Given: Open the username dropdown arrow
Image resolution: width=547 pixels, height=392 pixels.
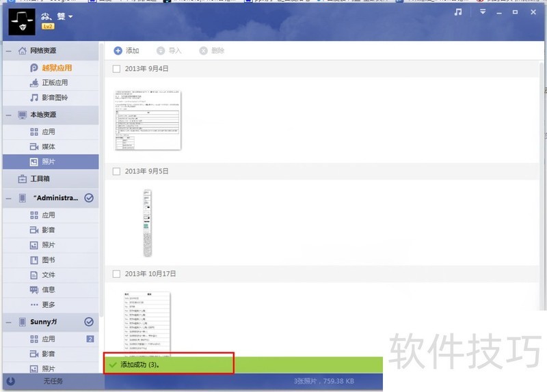Looking at the screenshot, I should [70, 16].
